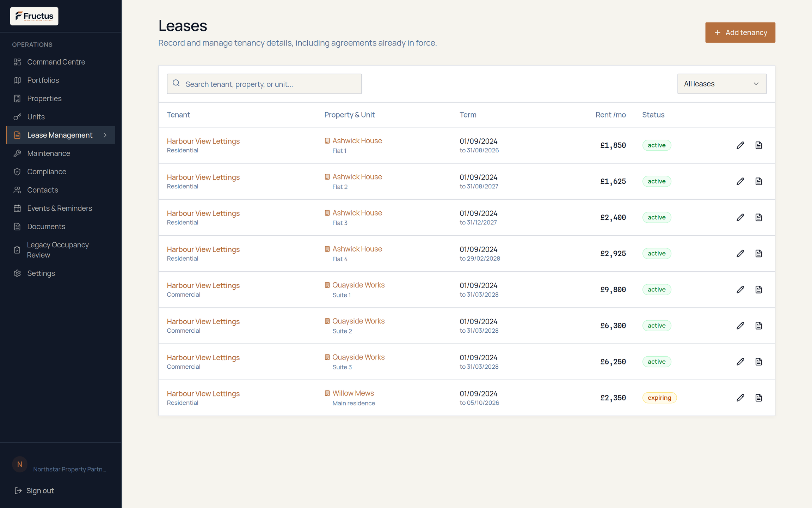Image resolution: width=812 pixels, height=508 pixels.
Task: Click the Northstar Property account avatar
Action: [x=20, y=464]
